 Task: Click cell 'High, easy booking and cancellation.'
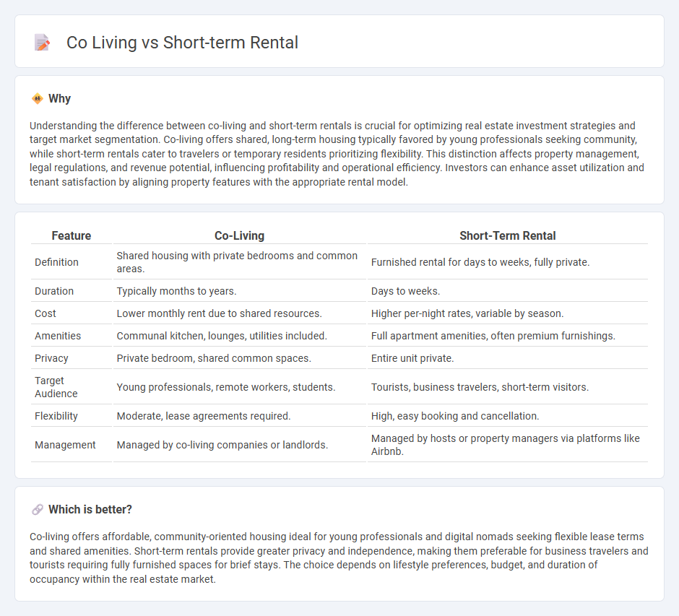point(508,416)
